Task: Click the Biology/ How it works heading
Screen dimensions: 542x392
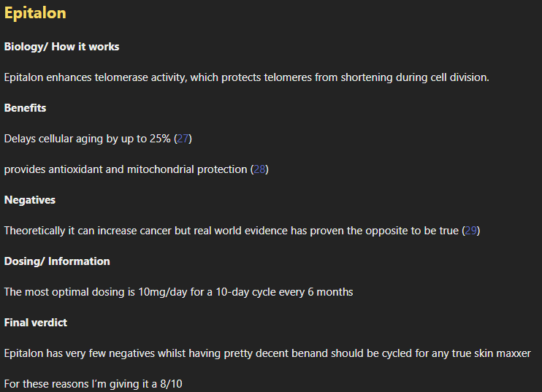Action: (x=61, y=47)
